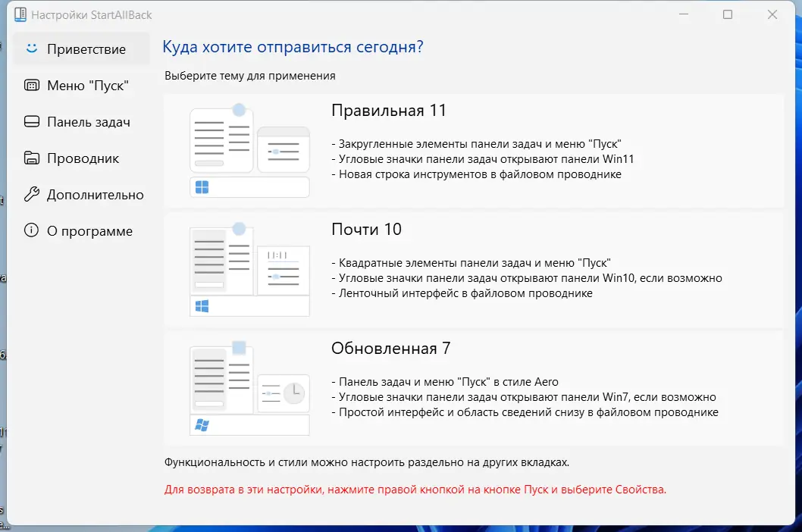Click the Windows 7 style preview thumbnail

pos(249,389)
